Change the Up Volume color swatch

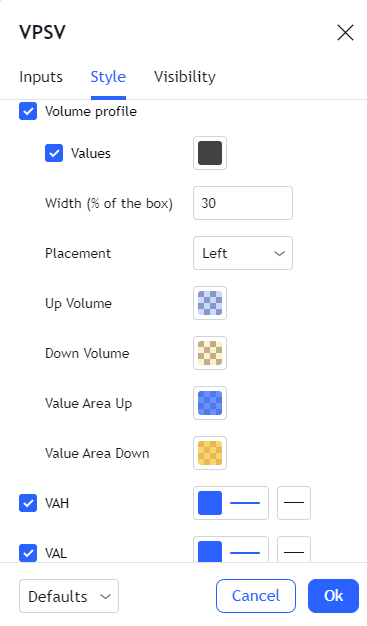point(210,303)
